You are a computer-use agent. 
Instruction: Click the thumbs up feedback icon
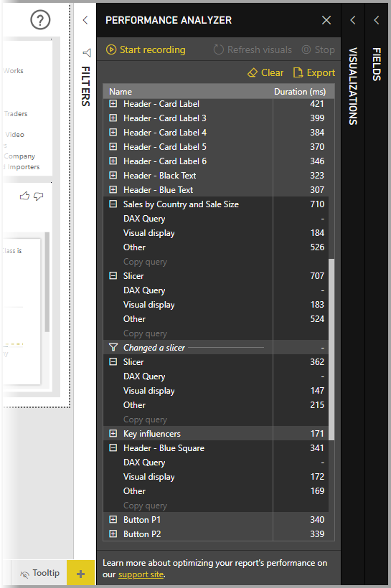tap(25, 196)
